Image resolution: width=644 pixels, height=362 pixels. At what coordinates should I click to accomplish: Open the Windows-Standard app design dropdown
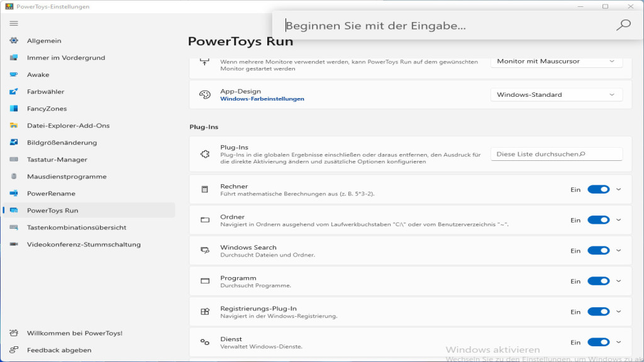pos(556,94)
